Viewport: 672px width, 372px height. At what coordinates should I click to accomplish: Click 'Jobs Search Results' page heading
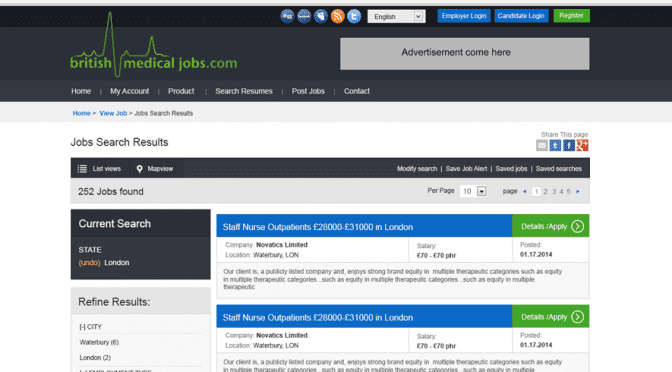click(119, 142)
